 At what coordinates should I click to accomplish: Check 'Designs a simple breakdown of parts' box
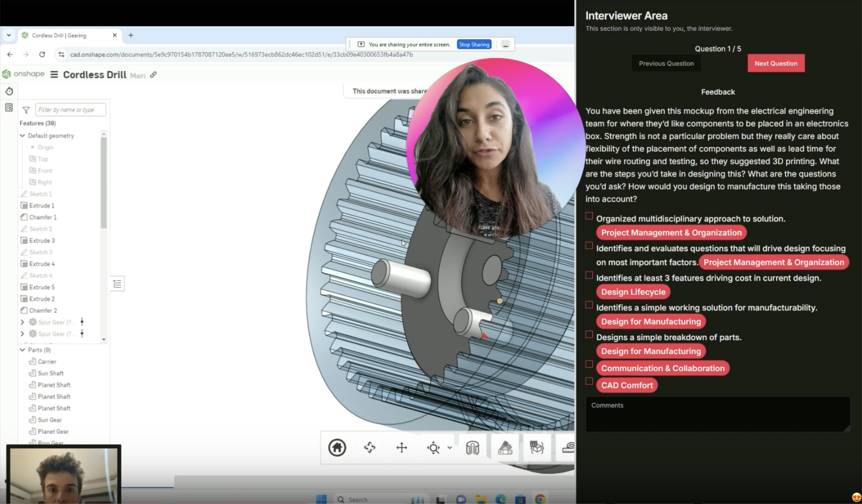tap(589, 334)
